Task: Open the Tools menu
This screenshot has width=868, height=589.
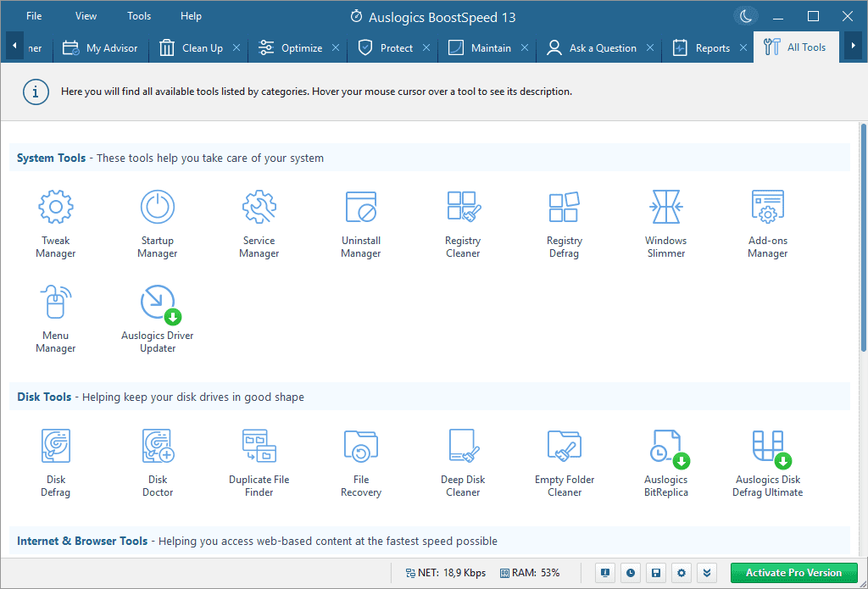Action: pyautogui.click(x=139, y=16)
